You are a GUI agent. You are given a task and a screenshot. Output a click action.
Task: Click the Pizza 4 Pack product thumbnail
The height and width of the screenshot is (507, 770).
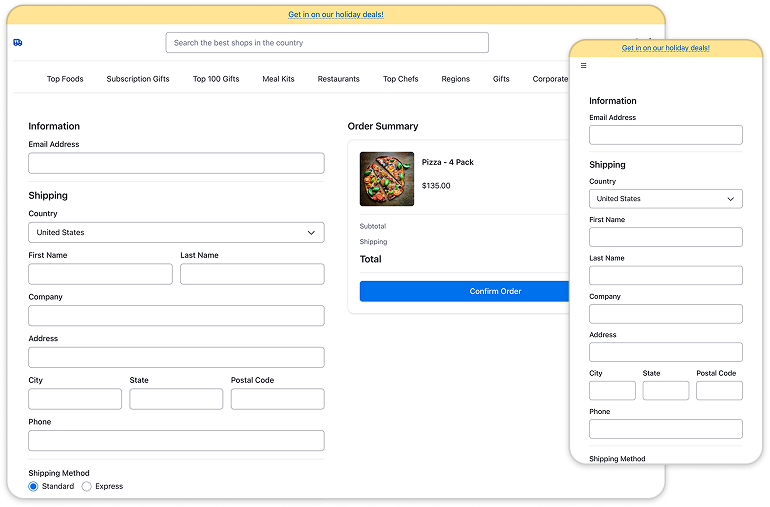pyautogui.click(x=387, y=179)
